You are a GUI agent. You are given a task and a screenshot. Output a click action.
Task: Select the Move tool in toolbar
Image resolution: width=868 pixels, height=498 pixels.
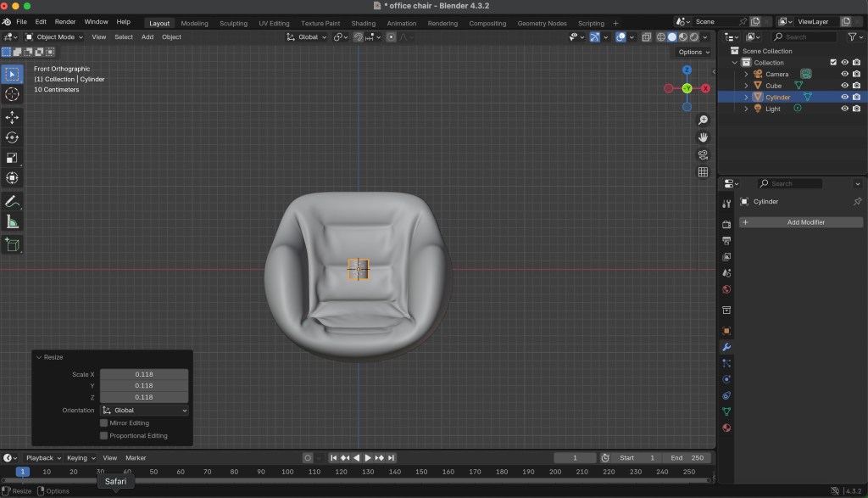point(12,117)
